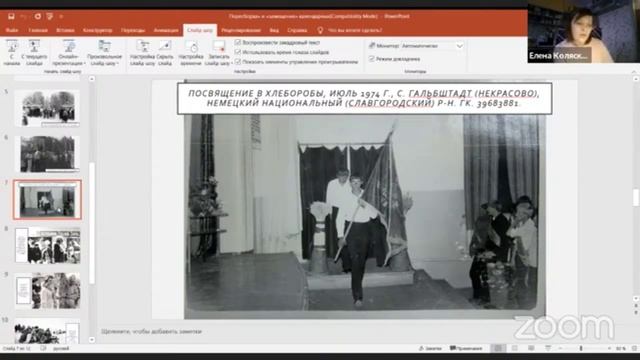This screenshot has width=640, height=360.
Task: Switch to Reading view icon
Action: tap(531, 349)
